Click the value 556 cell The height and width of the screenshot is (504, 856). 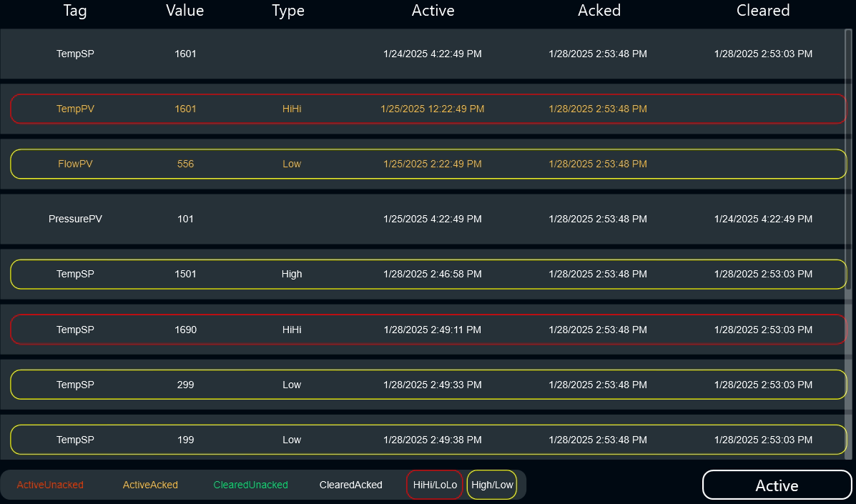[x=186, y=164]
